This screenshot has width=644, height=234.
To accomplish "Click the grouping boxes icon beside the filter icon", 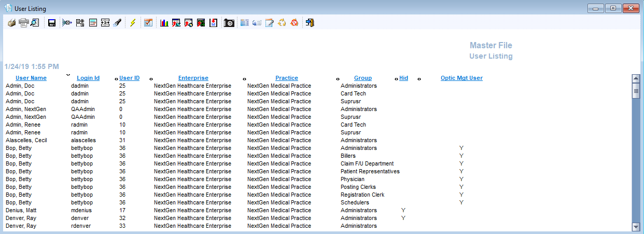I will (80, 23).
